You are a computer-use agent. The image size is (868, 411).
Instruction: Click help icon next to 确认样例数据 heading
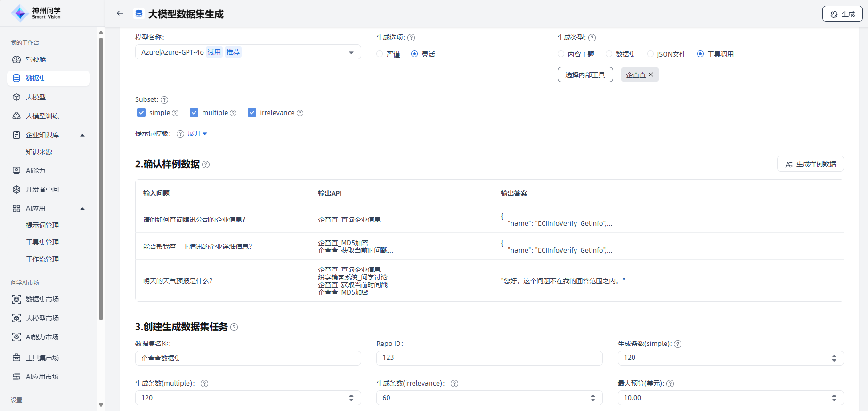[x=206, y=164]
